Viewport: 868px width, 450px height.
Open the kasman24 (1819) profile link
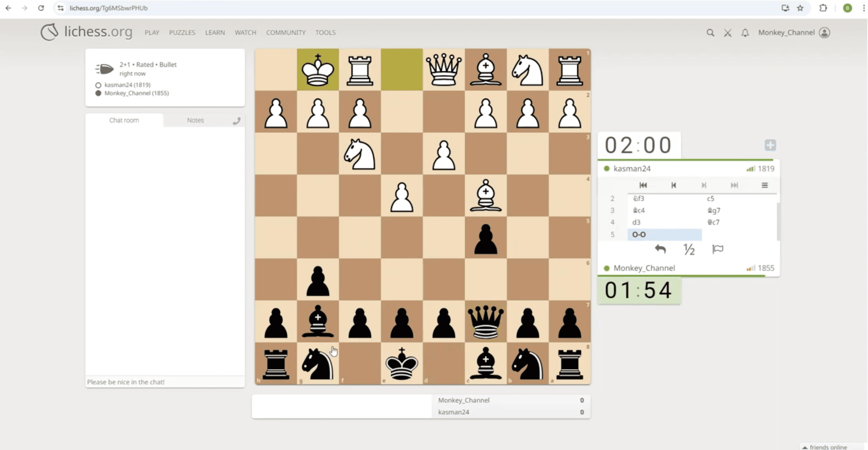(x=127, y=85)
